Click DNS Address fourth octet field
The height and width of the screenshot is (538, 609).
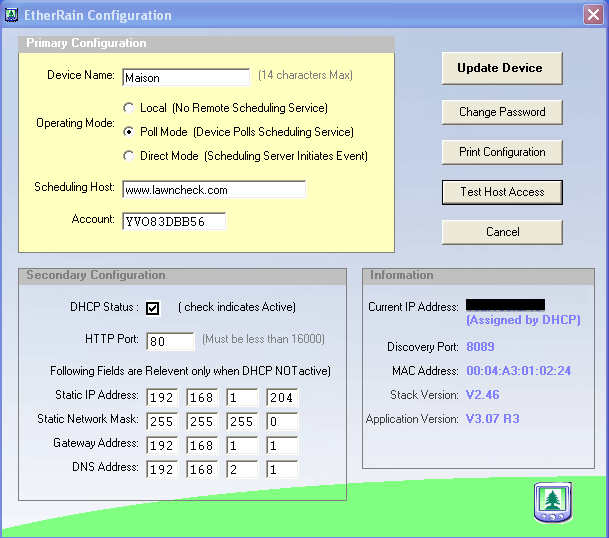click(282, 469)
